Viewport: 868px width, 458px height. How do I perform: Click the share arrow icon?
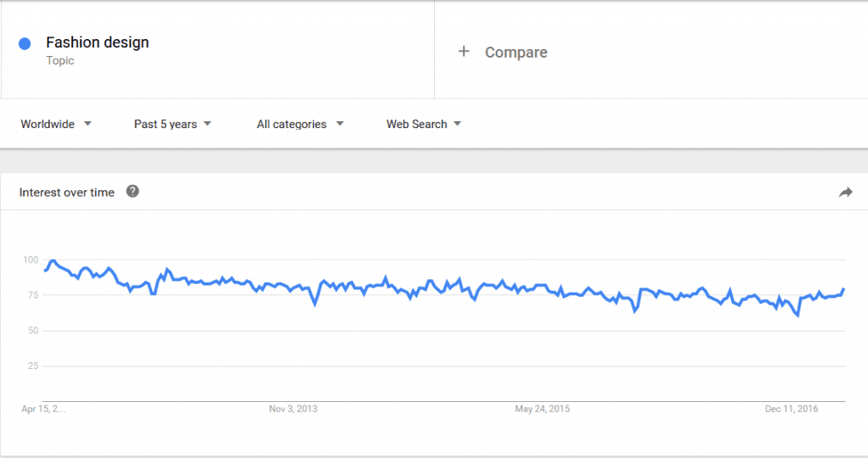(845, 193)
